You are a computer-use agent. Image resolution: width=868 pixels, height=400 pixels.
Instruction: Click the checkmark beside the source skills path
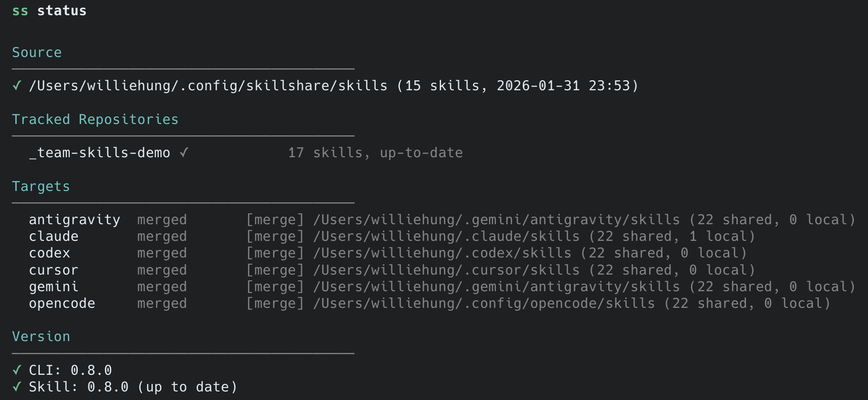tap(17, 86)
